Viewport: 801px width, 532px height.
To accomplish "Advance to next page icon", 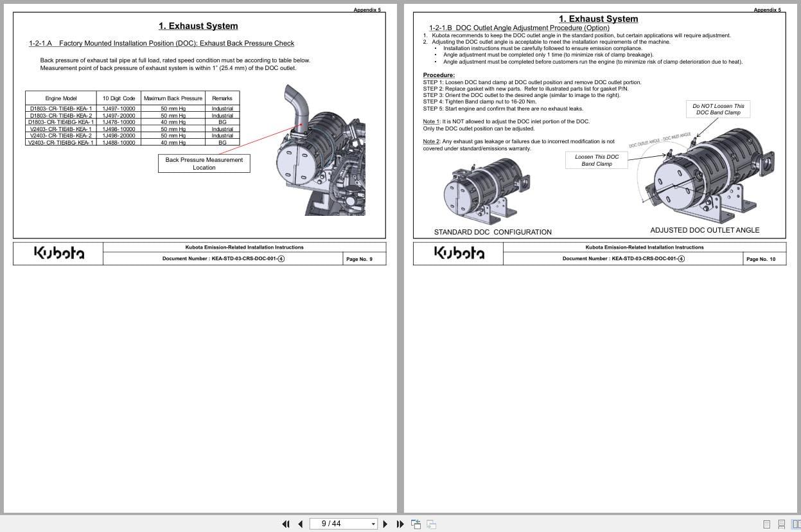I will point(385,524).
